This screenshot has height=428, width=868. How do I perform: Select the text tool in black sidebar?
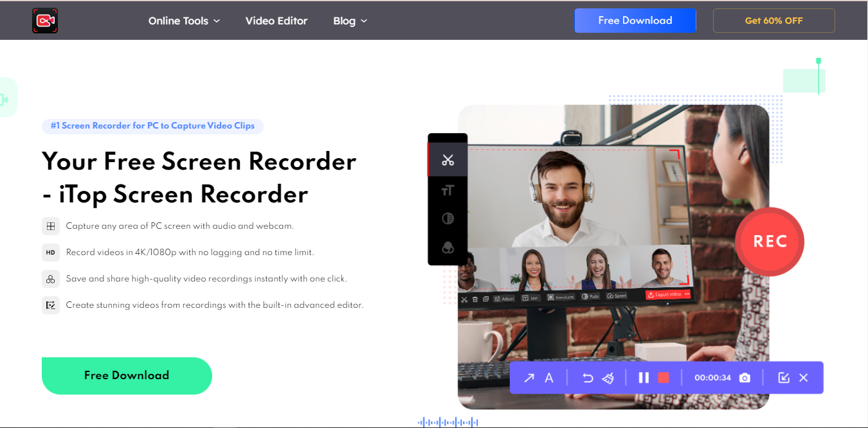(x=448, y=190)
